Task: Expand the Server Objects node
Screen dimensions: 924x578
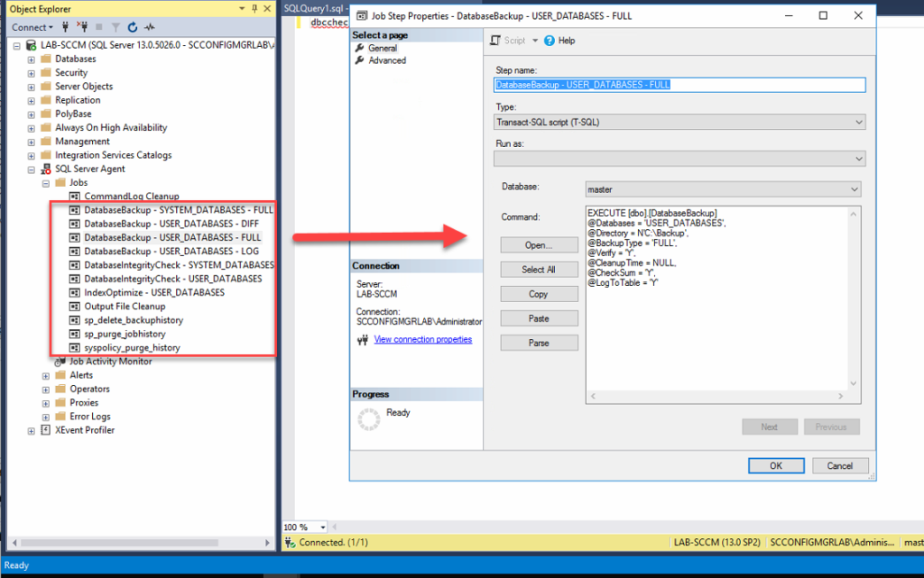Action: click(x=32, y=87)
